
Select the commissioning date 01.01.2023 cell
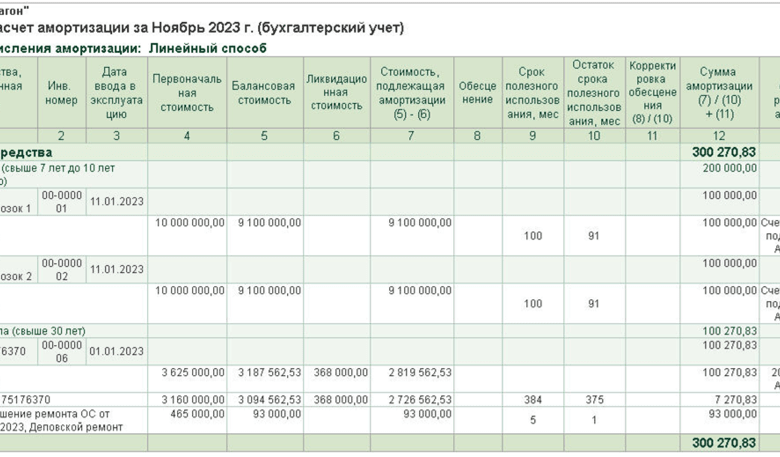click(117, 351)
